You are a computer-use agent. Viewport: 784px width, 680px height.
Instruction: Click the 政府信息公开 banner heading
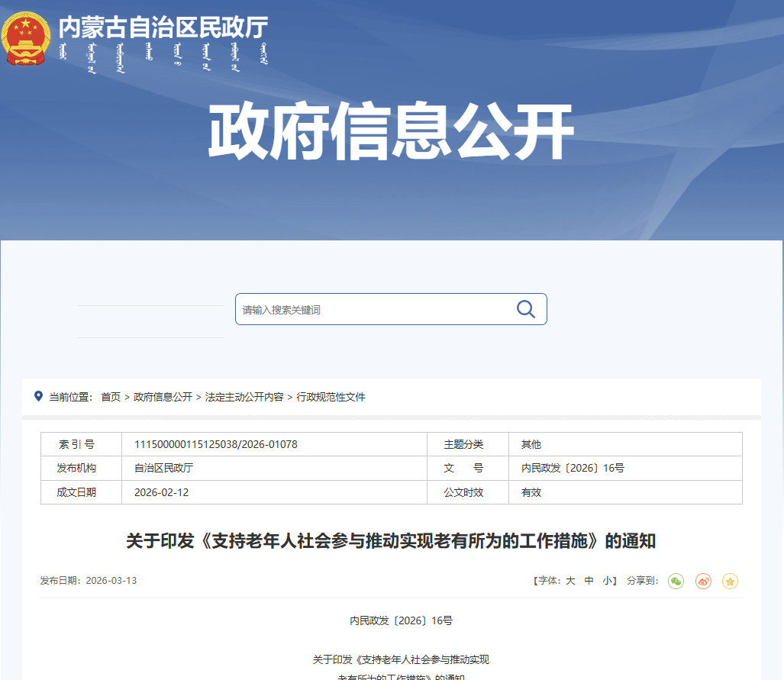391,132
